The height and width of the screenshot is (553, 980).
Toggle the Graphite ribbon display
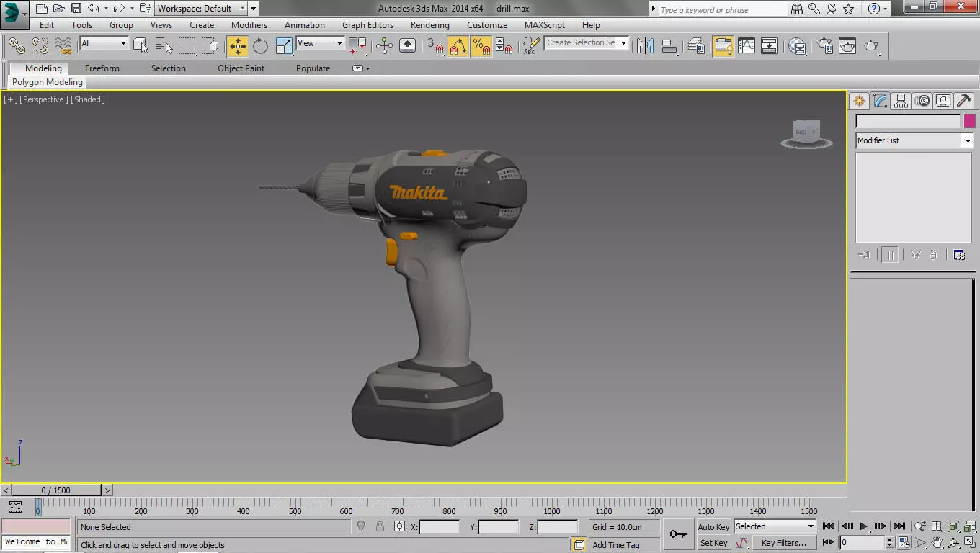pos(723,46)
